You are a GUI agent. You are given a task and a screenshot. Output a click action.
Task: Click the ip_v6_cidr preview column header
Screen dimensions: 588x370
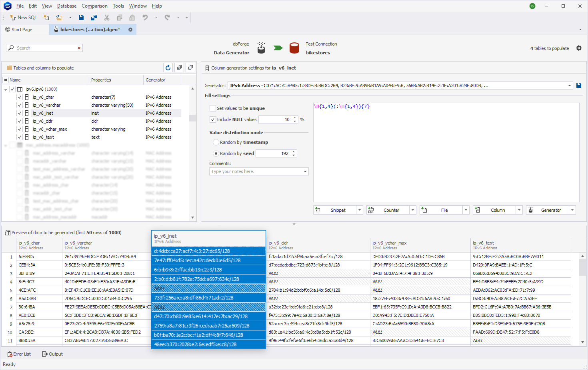tap(318, 245)
